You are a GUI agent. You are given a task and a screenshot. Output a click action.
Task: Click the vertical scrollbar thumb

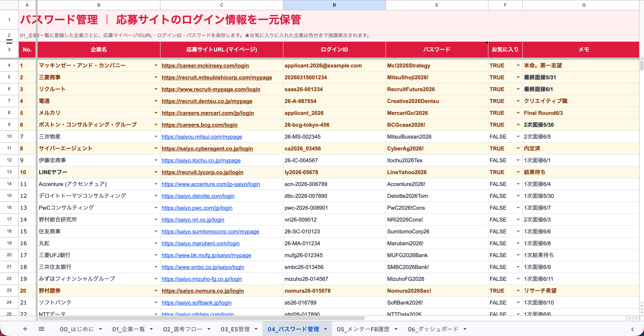tap(642, 66)
